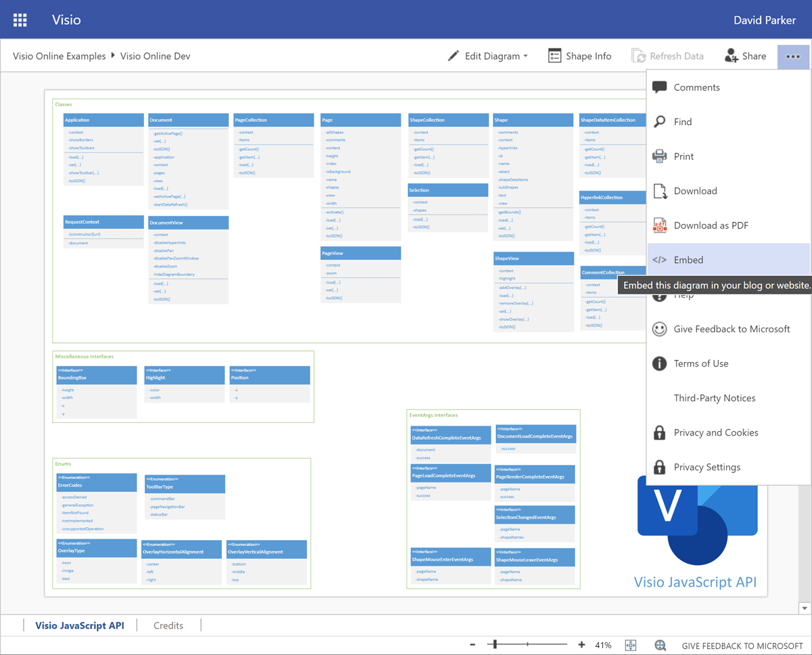Click the Shape Info icon
Image resolution: width=812 pixels, height=655 pixels.
579,55
